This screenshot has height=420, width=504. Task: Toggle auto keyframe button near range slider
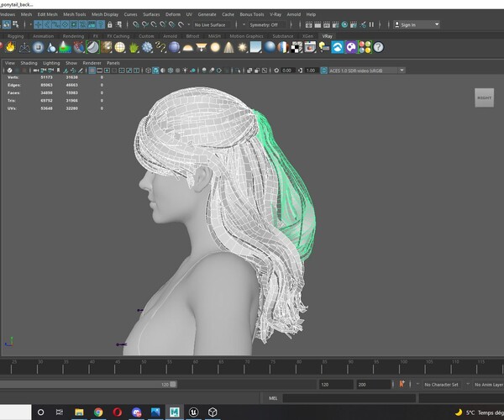(402, 384)
